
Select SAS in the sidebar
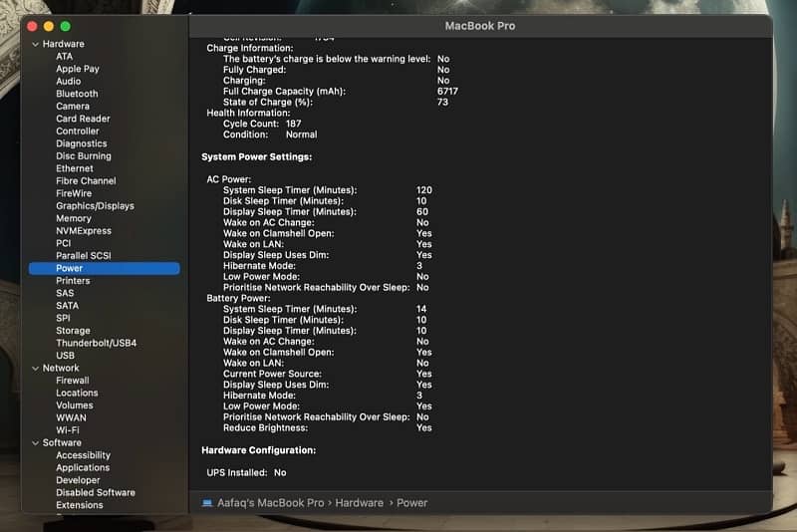tap(65, 293)
